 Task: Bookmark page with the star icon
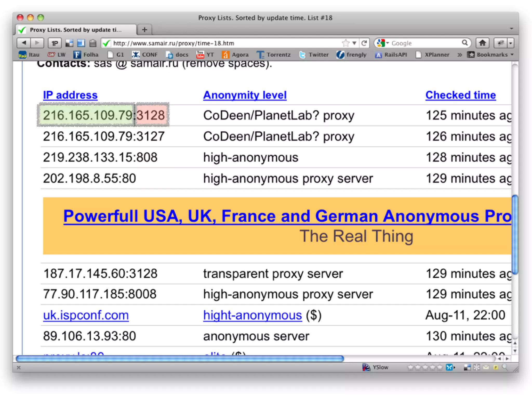[345, 43]
